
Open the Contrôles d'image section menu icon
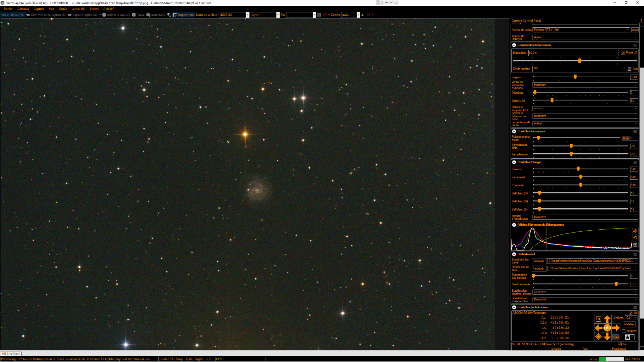coord(635,162)
